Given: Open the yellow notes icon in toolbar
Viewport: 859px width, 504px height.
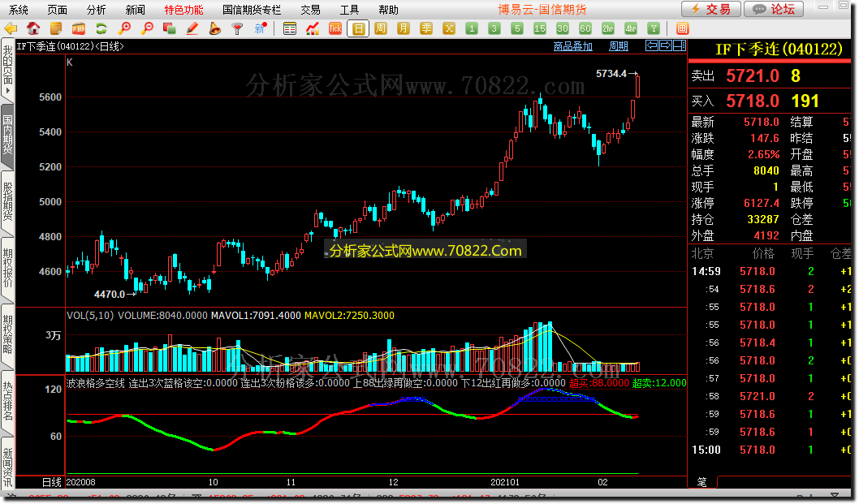Looking at the screenshot, I should [56, 28].
